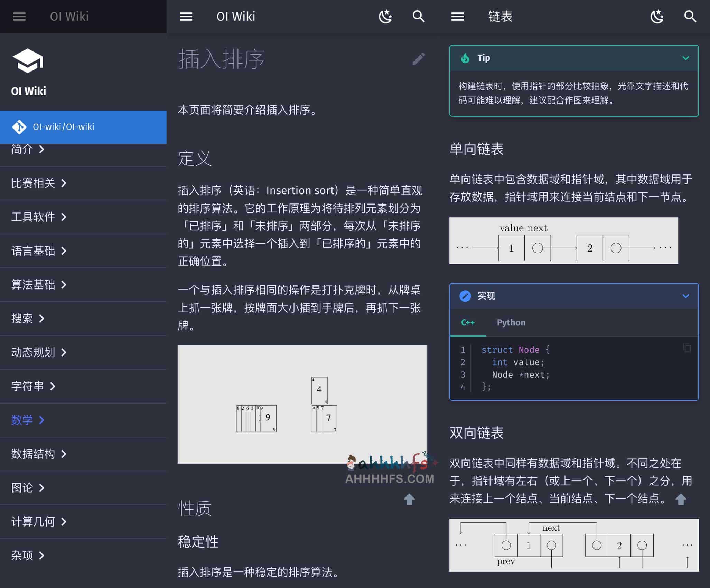Viewport: 710px width, 588px height.
Task: Collapse the Tip callout box
Action: [x=686, y=58]
